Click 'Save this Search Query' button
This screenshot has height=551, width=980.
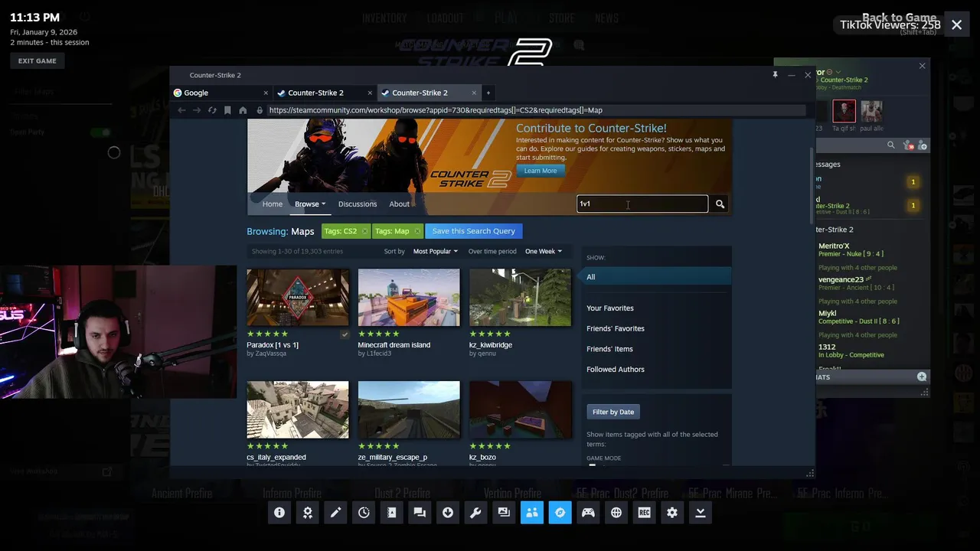(x=473, y=231)
